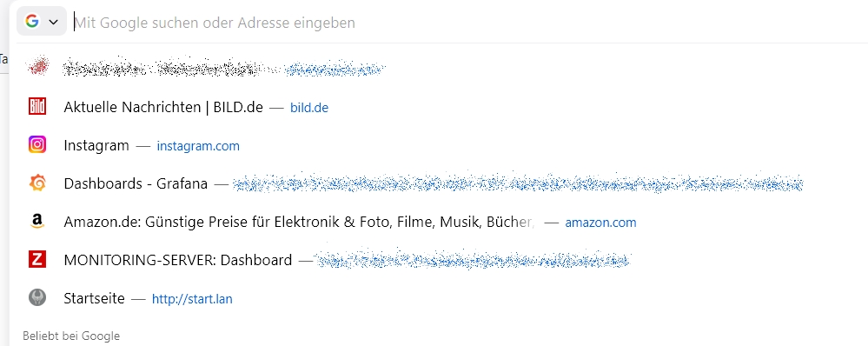Click the Grafana favicon icon
This screenshot has width=868, height=346.
coord(37,183)
